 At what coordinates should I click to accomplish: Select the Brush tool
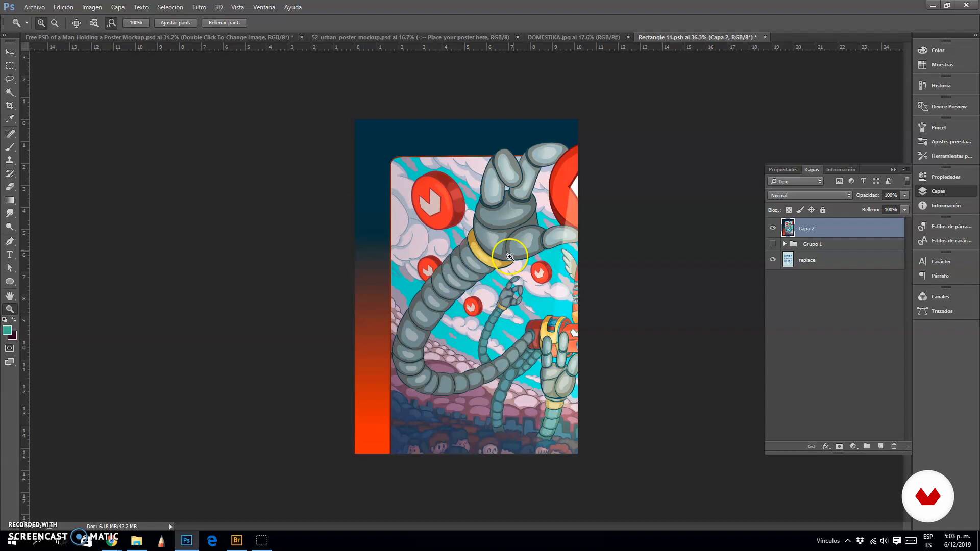pyautogui.click(x=10, y=147)
